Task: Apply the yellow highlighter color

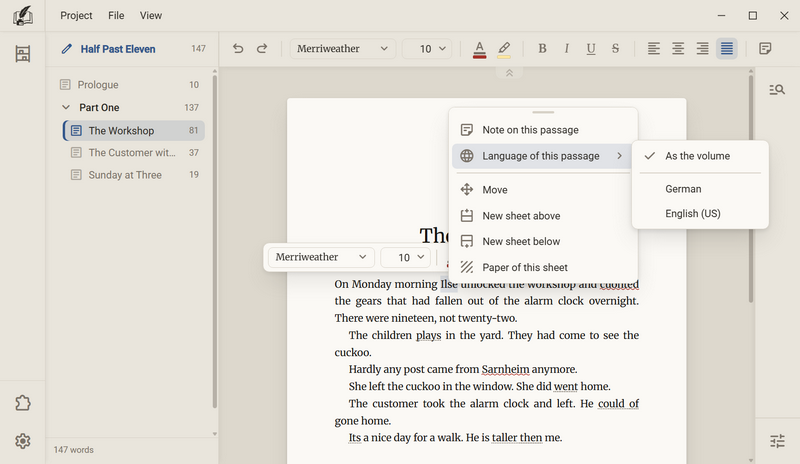Action: pyautogui.click(x=504, y=50)
